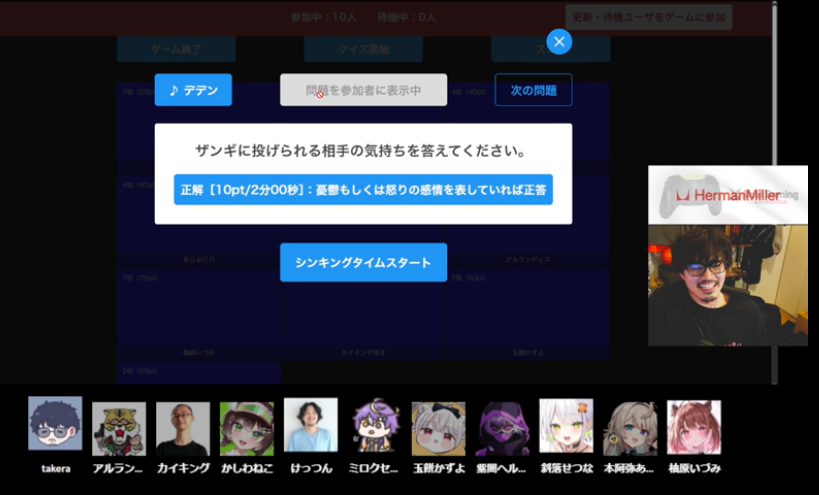Viewport: 819px width, 495px height.
Task: Go to 次の問題 (next question)
Action: point(534,90)
